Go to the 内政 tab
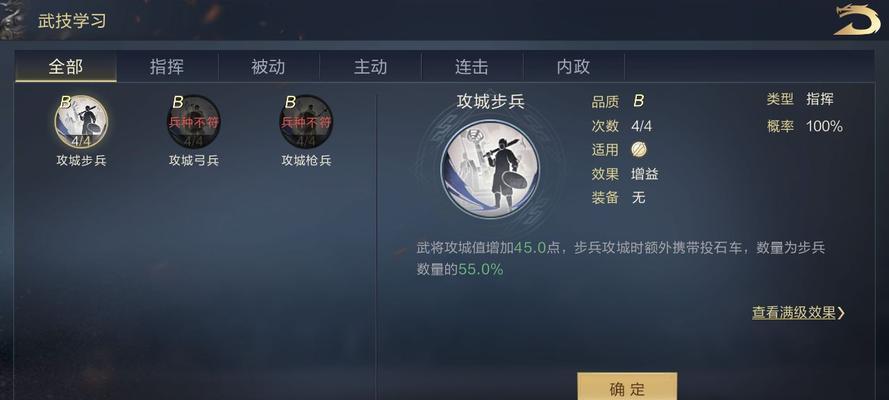Screen dimensions: 889x400 click(573, 67)
